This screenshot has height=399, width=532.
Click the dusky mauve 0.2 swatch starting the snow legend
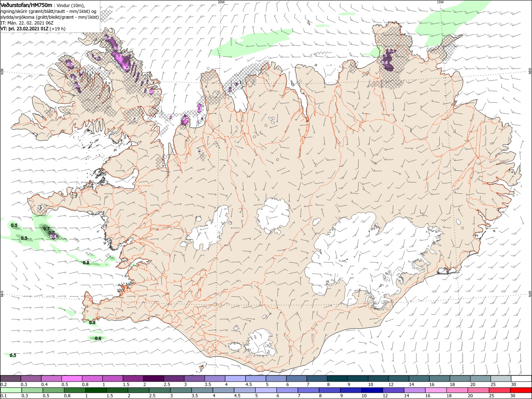(10, 379)
